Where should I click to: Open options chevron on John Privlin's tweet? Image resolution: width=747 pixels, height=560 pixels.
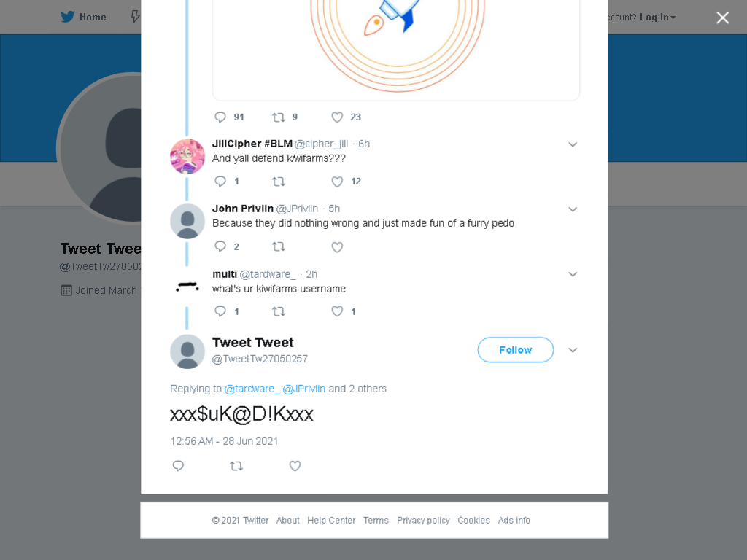pyautogui.click(x=573, y=209)
